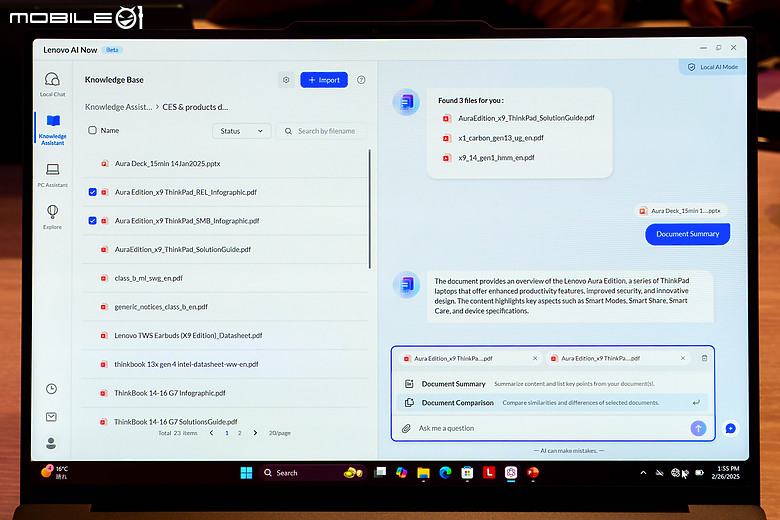Change the 20/page items dropdown

pyautogui.click(x=280, y=433)
